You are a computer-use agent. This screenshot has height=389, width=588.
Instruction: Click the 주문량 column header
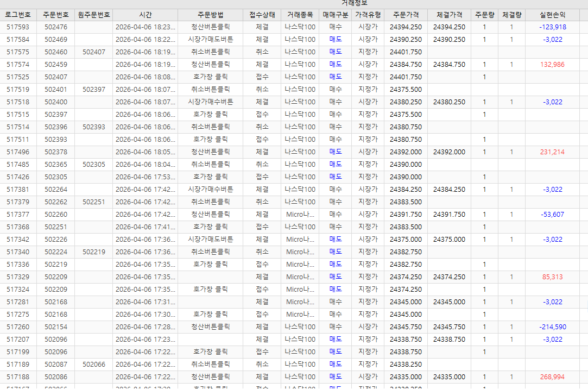[484, 15]
